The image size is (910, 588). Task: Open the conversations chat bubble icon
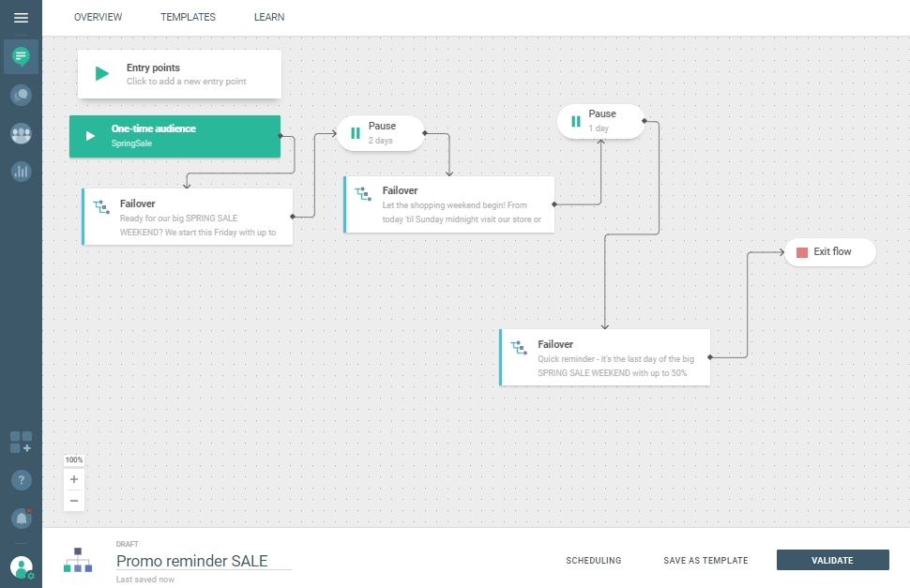coord(21,95)
